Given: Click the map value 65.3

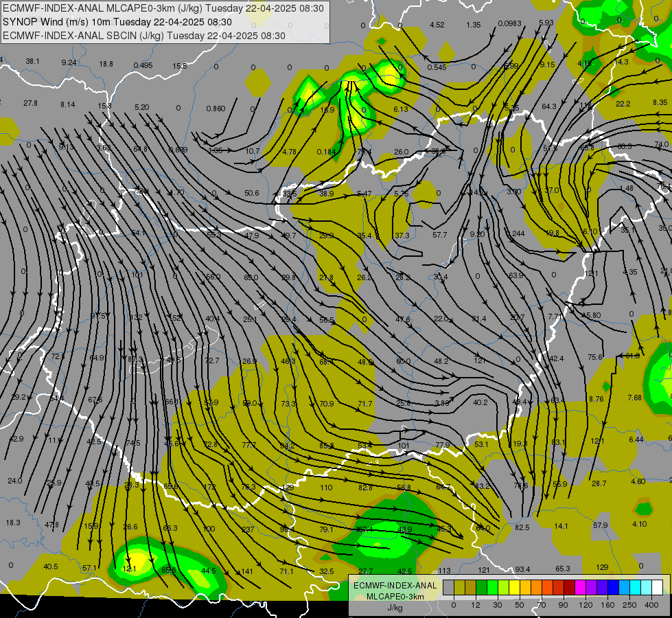Looking at the screenshot, I should tap(563, 569).
